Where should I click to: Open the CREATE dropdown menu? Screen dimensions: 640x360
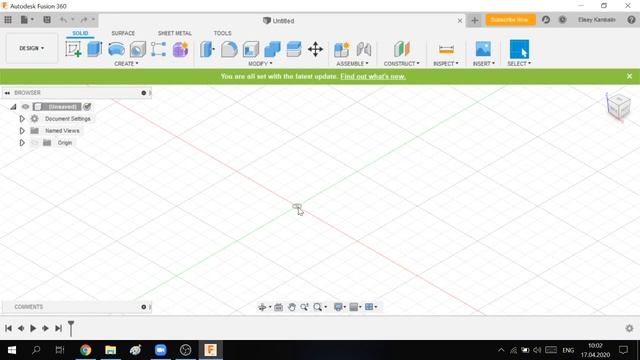[126, 64]
